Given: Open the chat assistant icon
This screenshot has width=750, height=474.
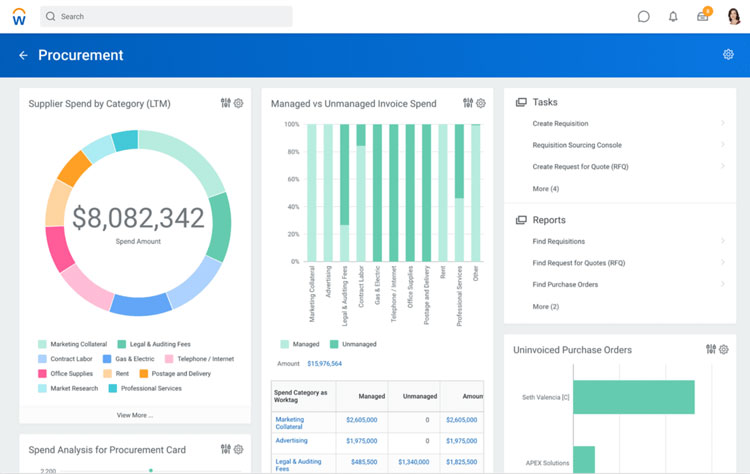Looking at the screenshot, I should tap(643, 16).
